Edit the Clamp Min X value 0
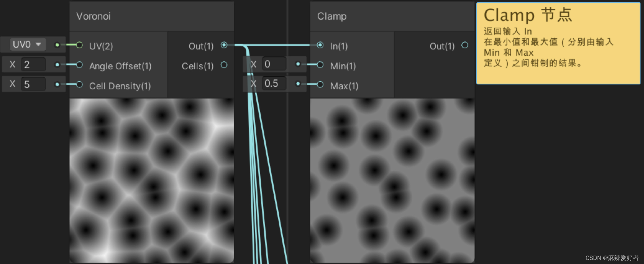Image resolution: width=644 pixels, height=264 pixels. coord(274,64)
